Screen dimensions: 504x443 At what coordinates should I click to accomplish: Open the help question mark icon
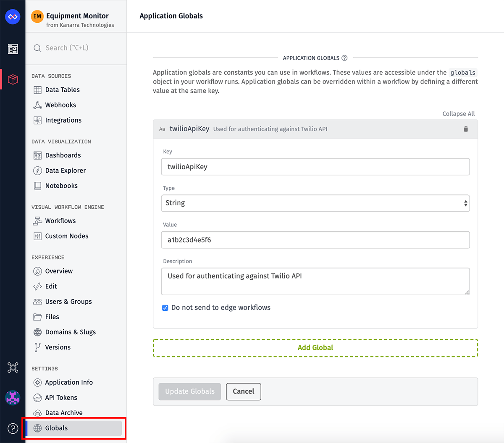pyautogui.click(x=13, y=428)
